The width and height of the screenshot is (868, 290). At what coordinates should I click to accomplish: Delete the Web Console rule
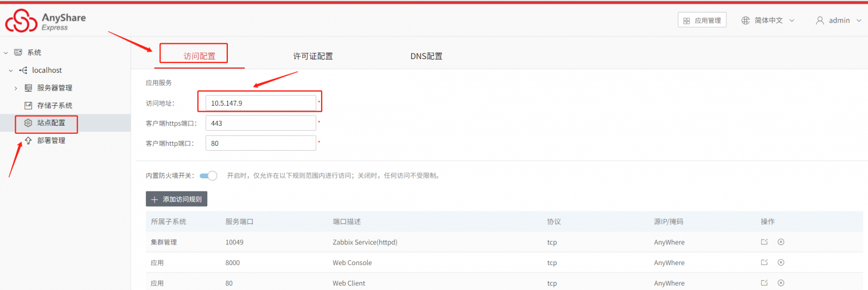(x=781, y=262)
